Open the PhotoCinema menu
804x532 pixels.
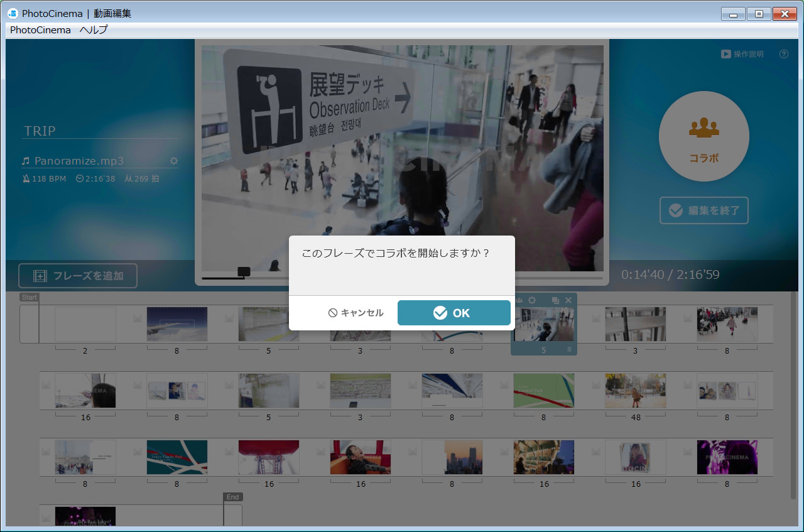pos(40,30)
